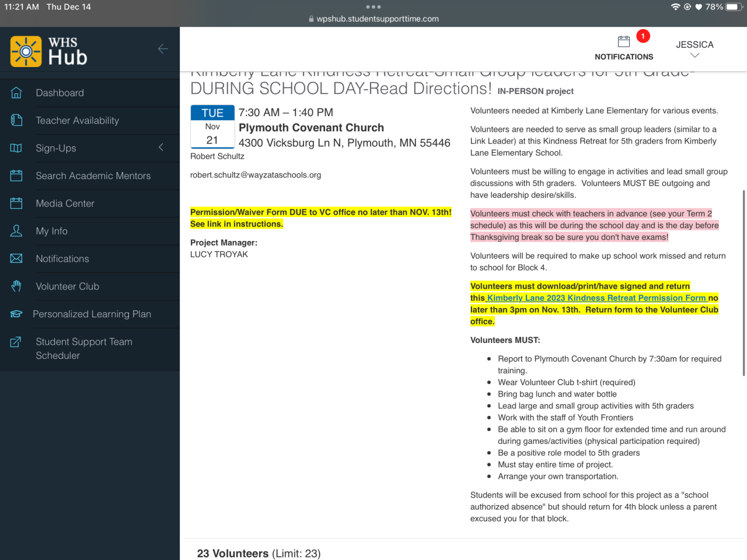The image size is (747, 560).
Task: Click the Notifications envelope icon in sidebar
Action: (16, 258)
